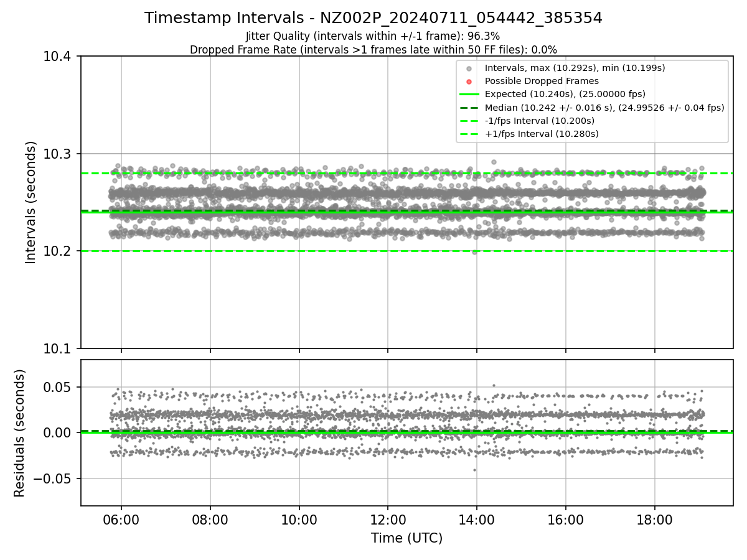Click the 'Jitter Quality' subtitle line showing 96.3%
The width and height of the screenshot is (747, 560).
(373, 36)
